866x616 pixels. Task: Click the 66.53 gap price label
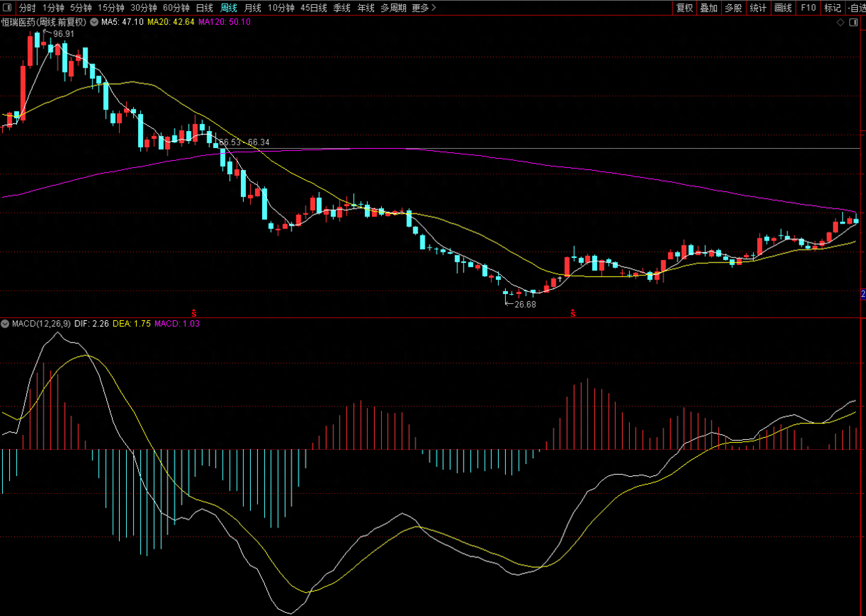point(230,142)
